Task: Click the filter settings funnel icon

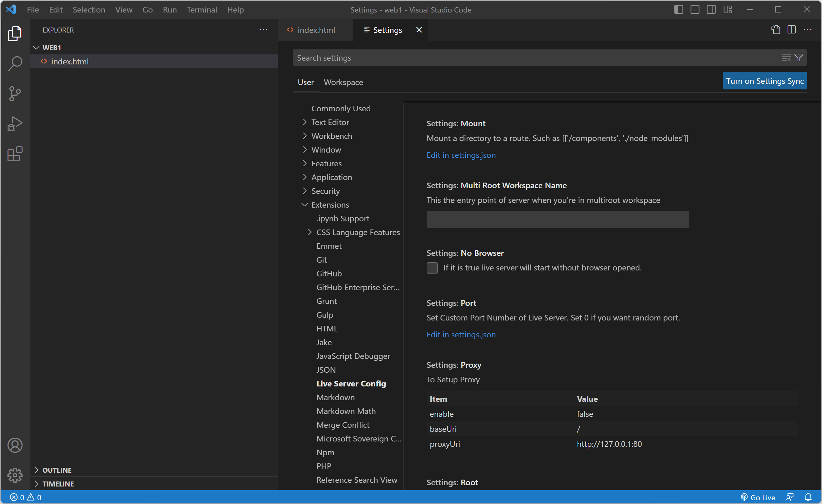Action: (x=799, y=58)
